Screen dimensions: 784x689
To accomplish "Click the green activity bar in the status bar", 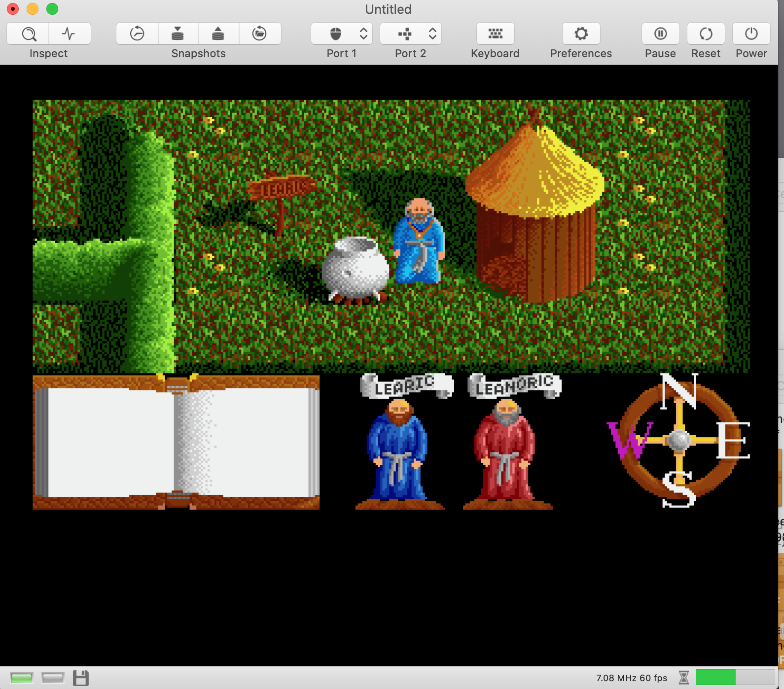I will (x=715, y=677).
